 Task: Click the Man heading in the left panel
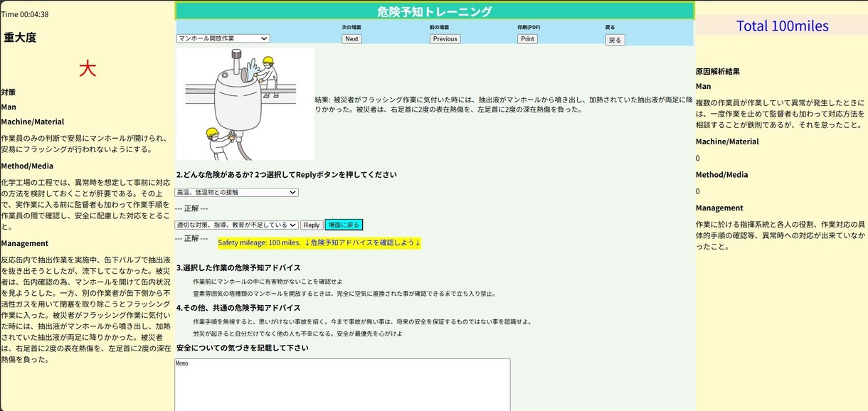pos(9,107)
